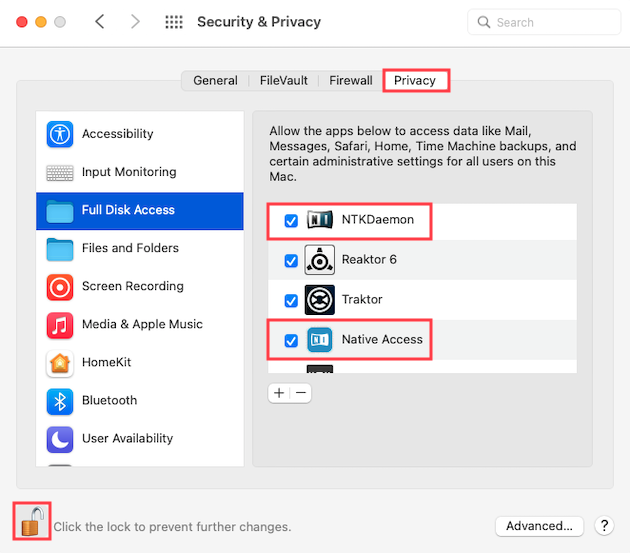Uncheck the NTKDaemon checkbox
The height and width of the screenshot is (553, 630).
(291, 221)
